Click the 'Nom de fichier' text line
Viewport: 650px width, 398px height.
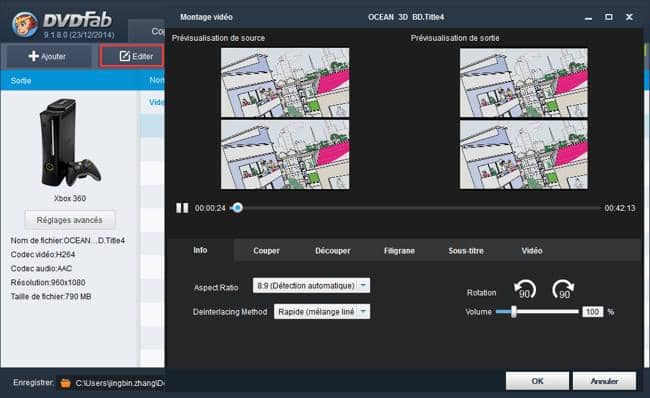click(x=68, y=240)
